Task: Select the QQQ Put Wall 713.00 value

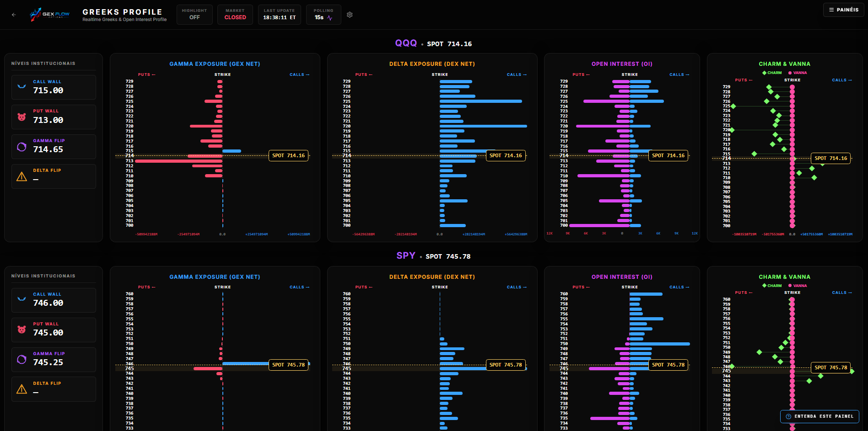Action: coord(48,120)
